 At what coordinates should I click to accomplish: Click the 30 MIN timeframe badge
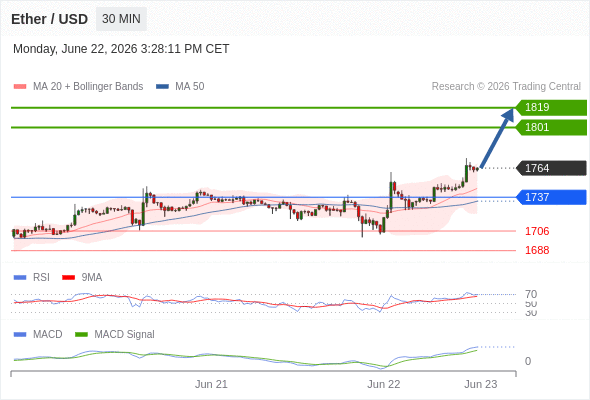tap(121, 19)
